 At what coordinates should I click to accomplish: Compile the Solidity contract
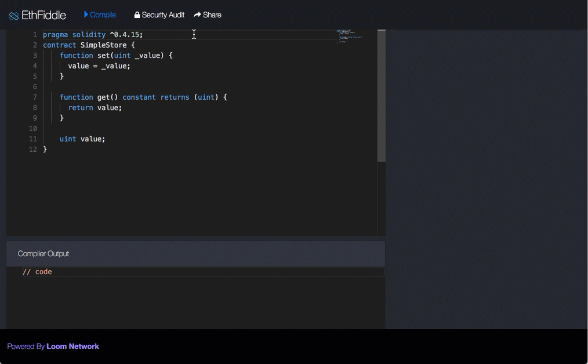click(x=100, y=14)
